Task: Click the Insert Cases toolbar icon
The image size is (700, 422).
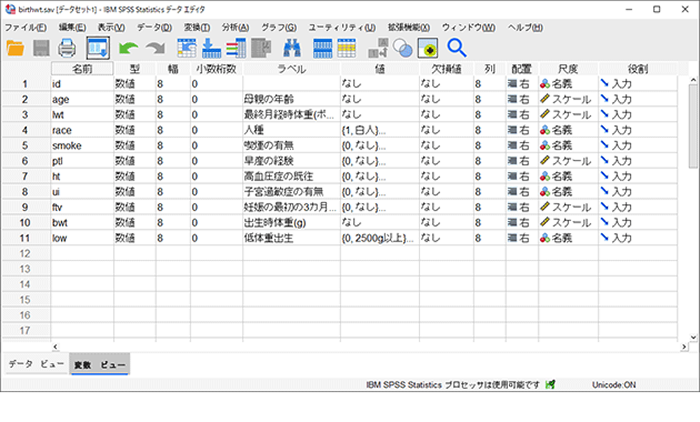Action: [x=322, y=48]
